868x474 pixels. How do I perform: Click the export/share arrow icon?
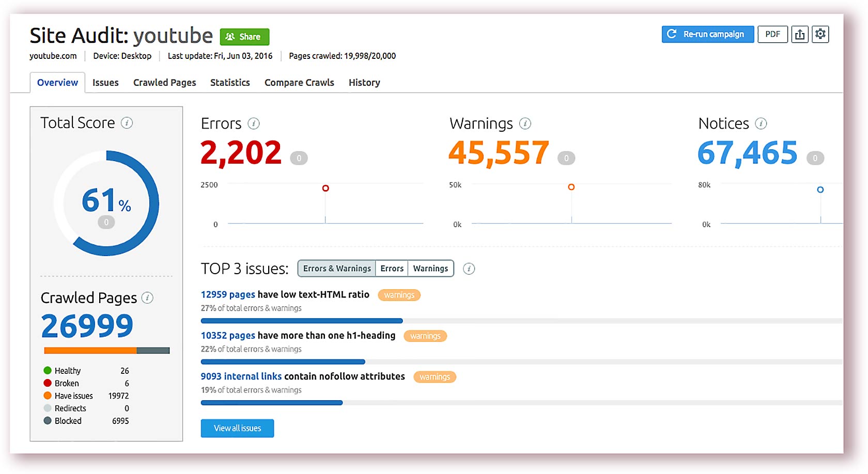[x=800, y=34]
